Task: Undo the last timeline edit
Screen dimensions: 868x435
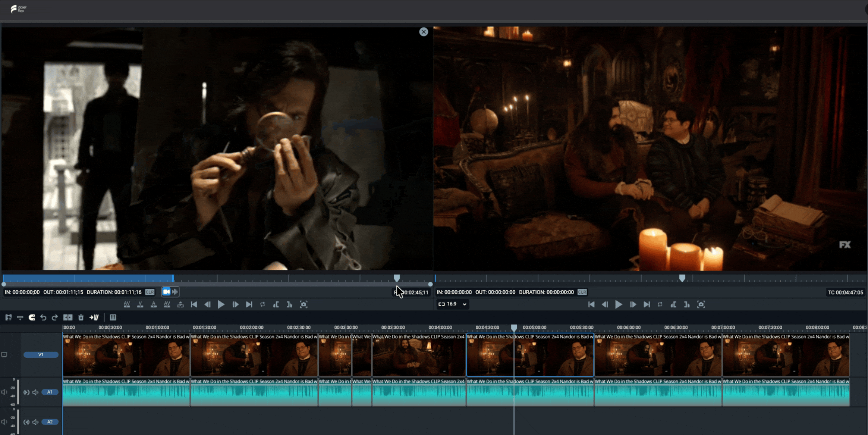Action: tap(43, 317)
